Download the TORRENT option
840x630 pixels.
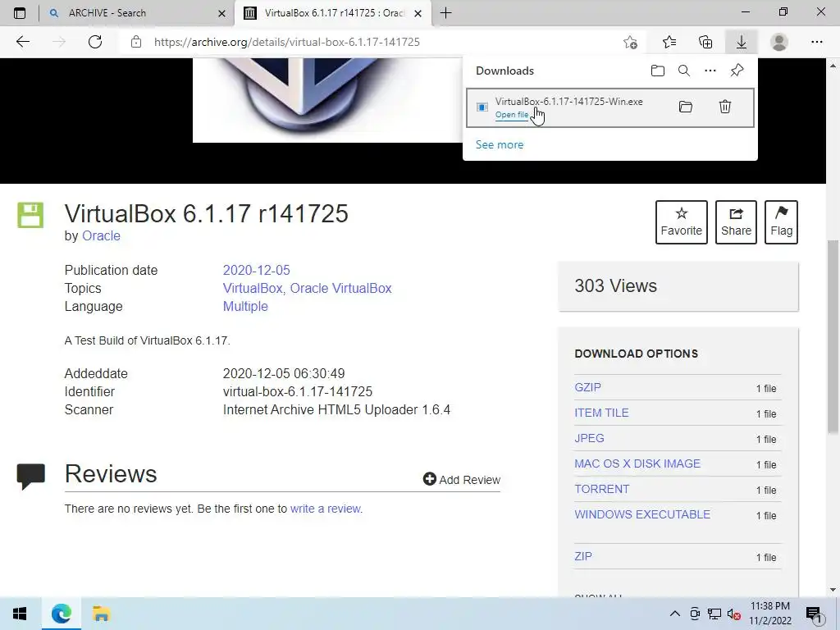601,489
